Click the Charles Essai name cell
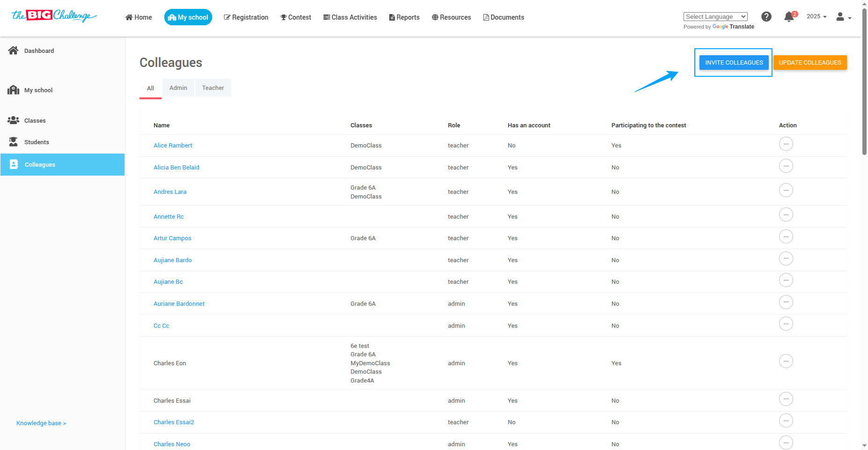The width and height of the screenshot is (868, 450). [172, 400]
